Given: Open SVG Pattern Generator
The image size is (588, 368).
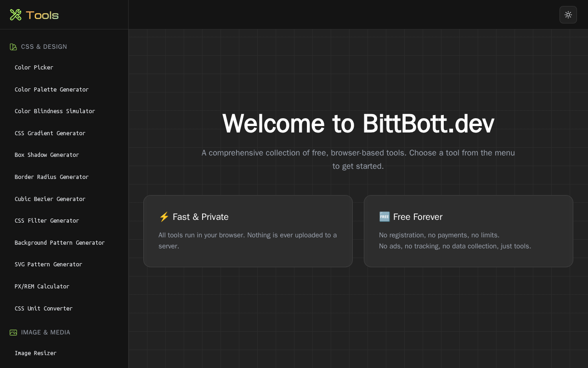Looking at the screenshot, I should tap(48, 264).
